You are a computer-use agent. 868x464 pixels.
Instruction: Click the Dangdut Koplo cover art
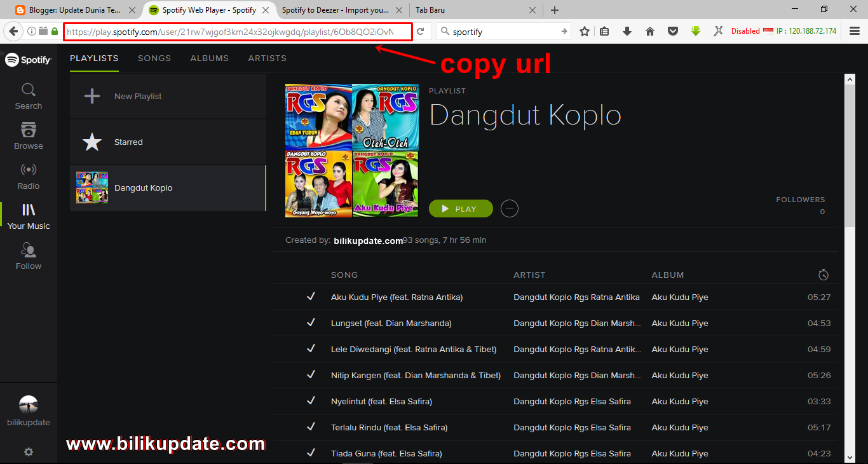[352, 150]
